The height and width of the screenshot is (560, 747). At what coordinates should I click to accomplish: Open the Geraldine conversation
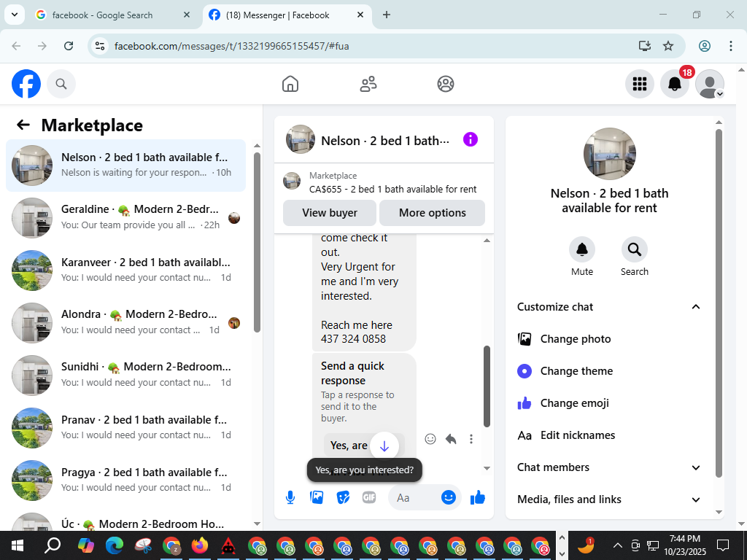[125, 217]
